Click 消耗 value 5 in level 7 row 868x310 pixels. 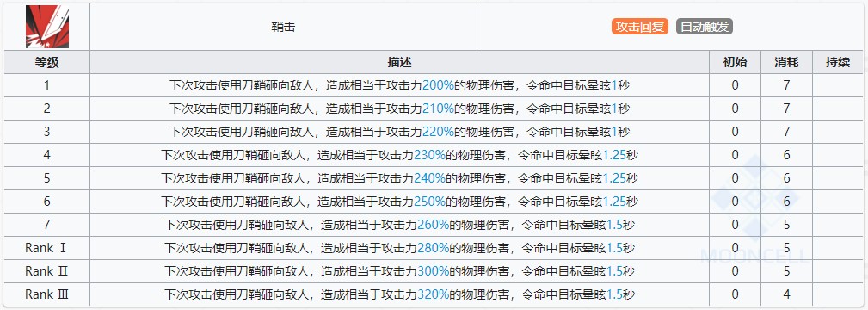786,225
